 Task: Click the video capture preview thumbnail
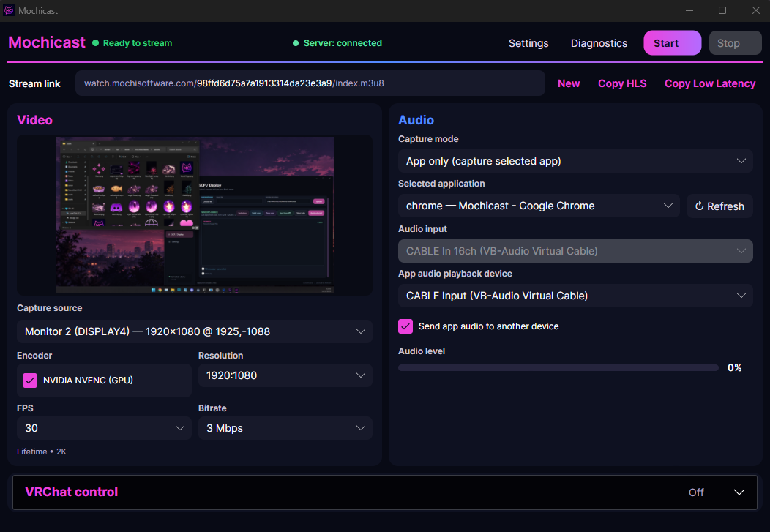point(195,215)
